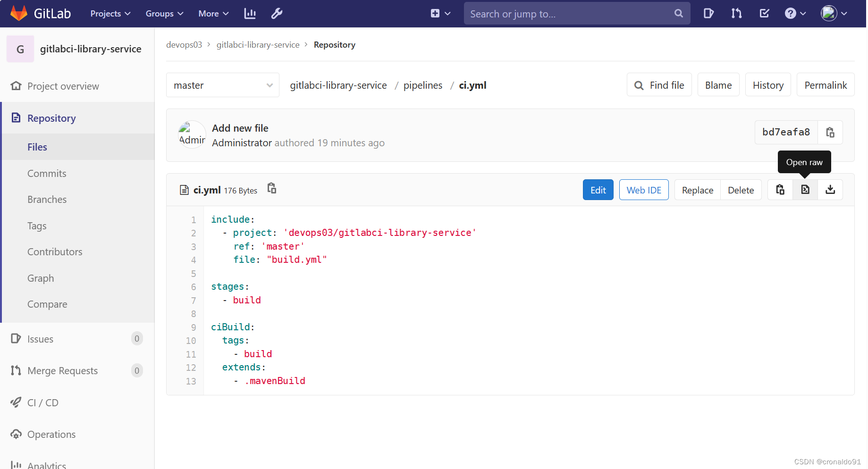The width and height of the screenshot is (868, 469).
Task: Download ci.yml with the download icon
Action: pos(830,190)
